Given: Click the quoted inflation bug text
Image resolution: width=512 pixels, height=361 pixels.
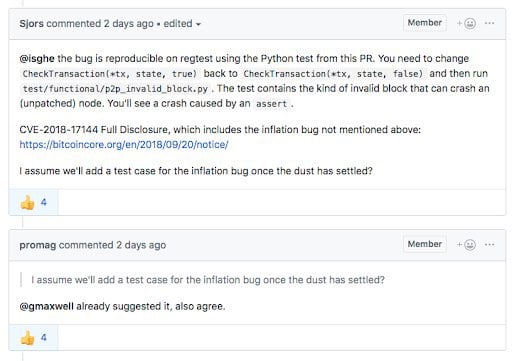Looking at the screenshot, I should click(208, 280).
